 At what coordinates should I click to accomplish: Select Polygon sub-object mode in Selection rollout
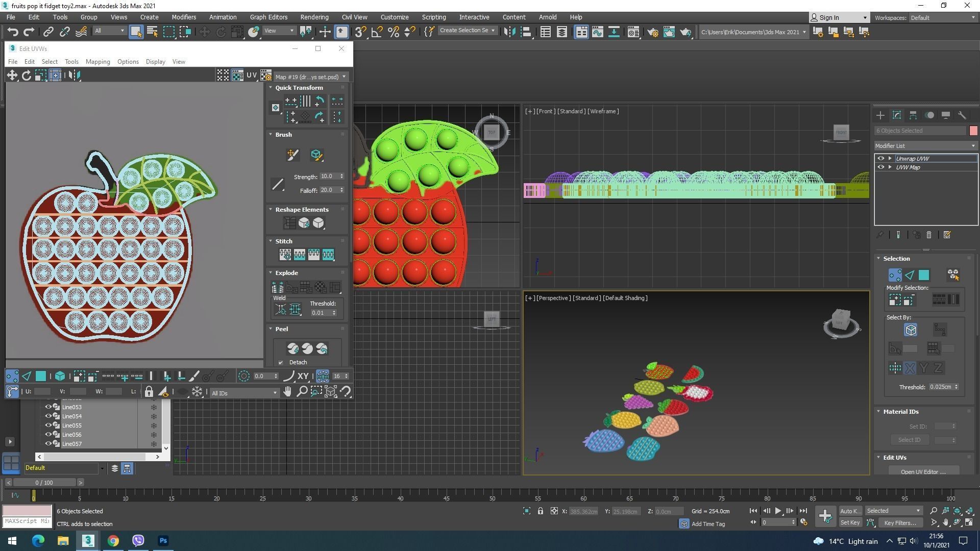pyautogui.click(x=924, y=275)
